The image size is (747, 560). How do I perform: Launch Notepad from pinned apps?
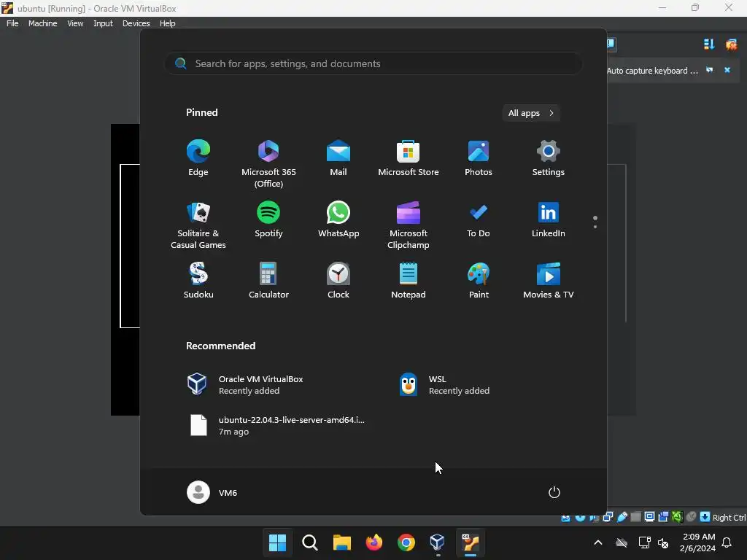(409, 281)
